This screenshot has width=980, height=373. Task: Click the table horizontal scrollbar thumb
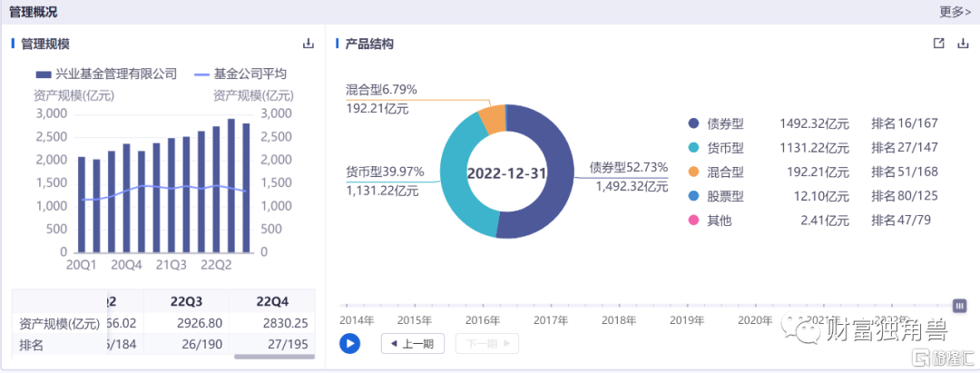click(273, 357)
